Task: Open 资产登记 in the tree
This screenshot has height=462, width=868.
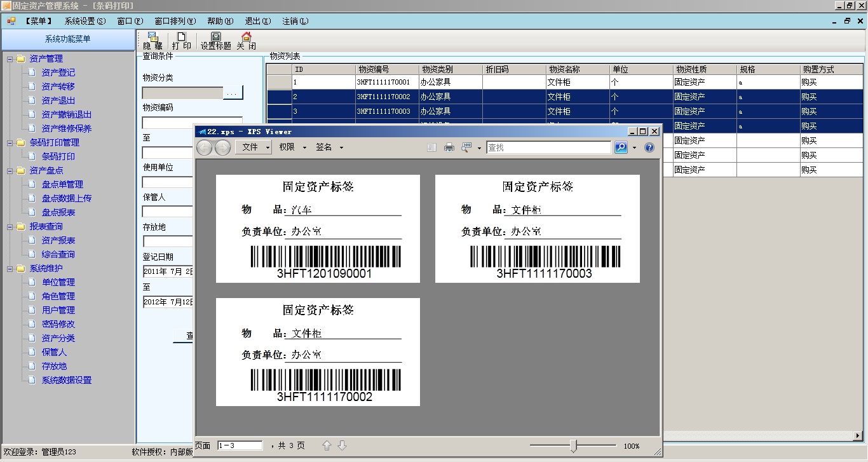Action: [58, 72]
